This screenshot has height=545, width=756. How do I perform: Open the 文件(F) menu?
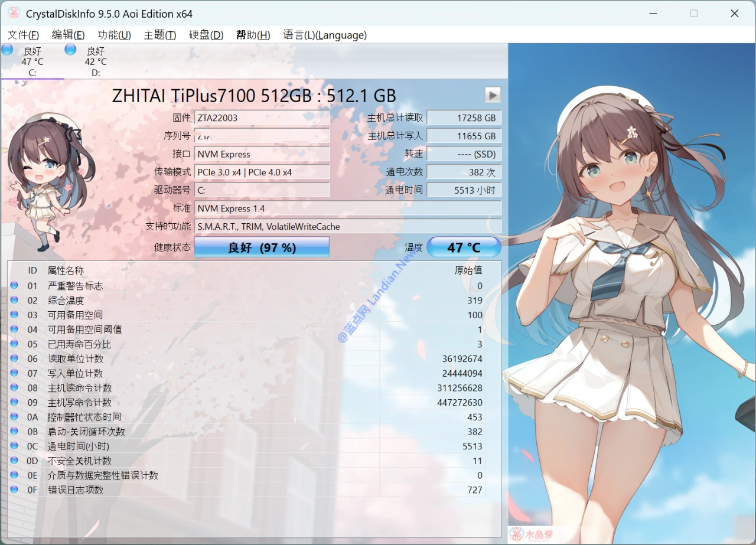point(24,35)
